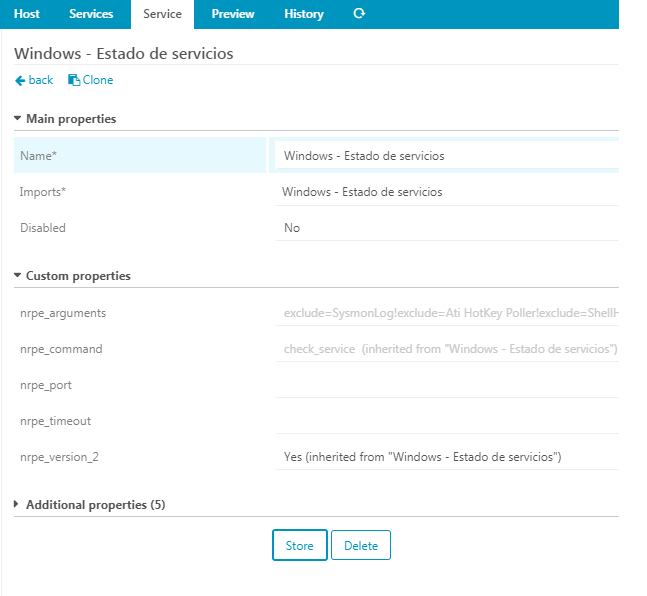647x596 pixels.
Task: Click the nrpe_port label
Action: pyautogui.click(x=46, y=385)
